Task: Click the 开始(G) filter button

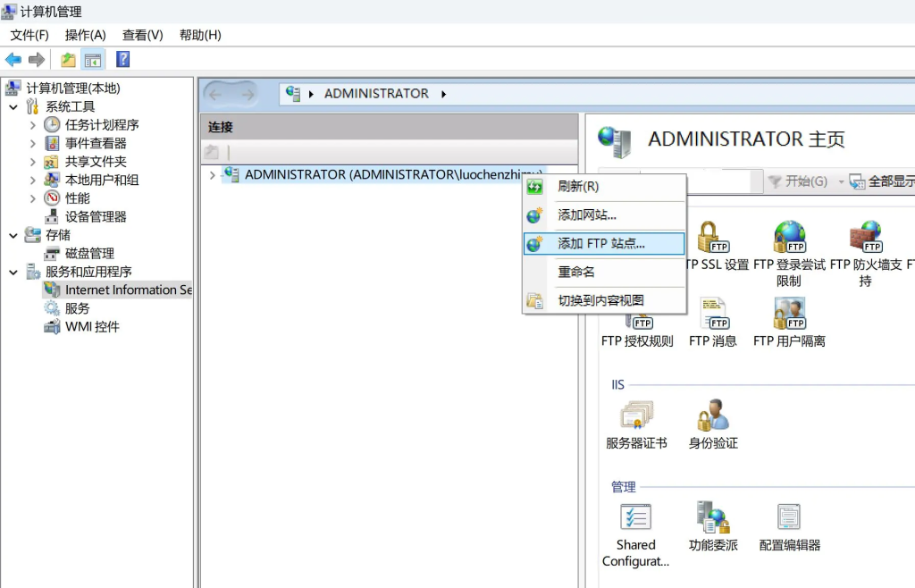Action: click(798, 181)
